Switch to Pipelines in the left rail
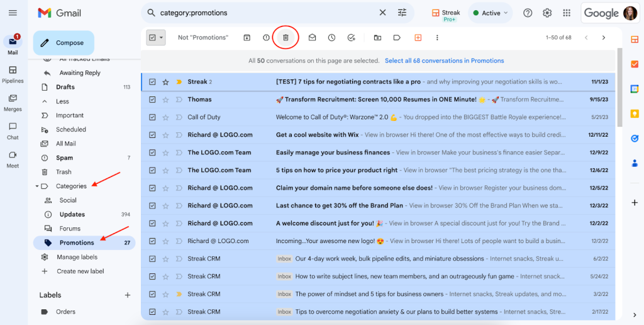 click(x=13, y=74)
